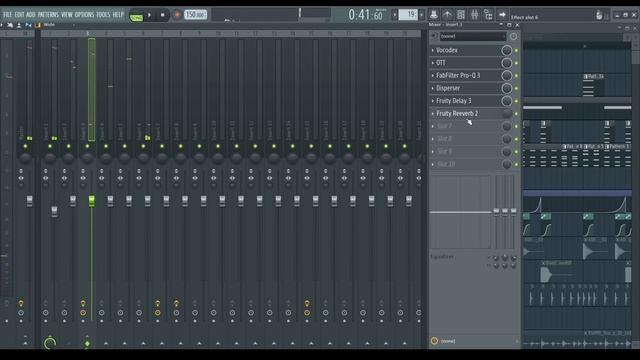Open the channel rack grid icon

(461, 15)
